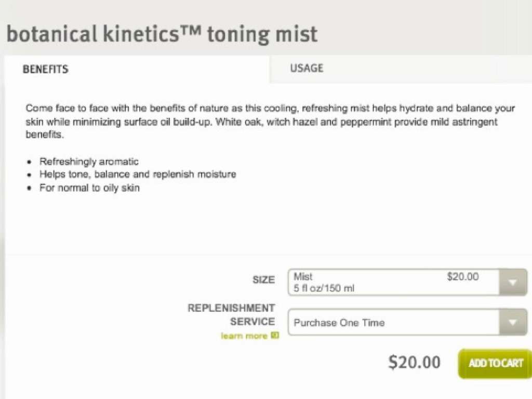This screenshot has width=532, height=399.
Task: Click the Purchase One Time combo box text
Action: [x=339, y=323]
